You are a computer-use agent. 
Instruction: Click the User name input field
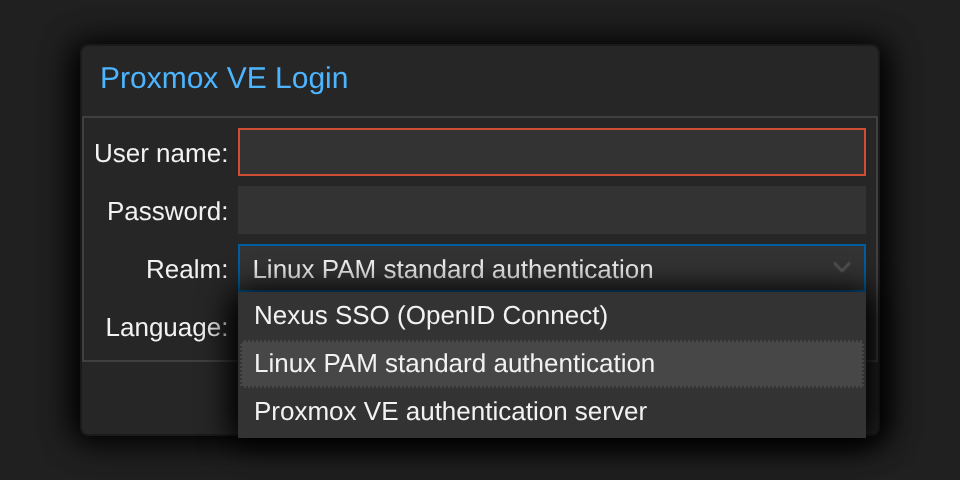(x=552, y=152)
